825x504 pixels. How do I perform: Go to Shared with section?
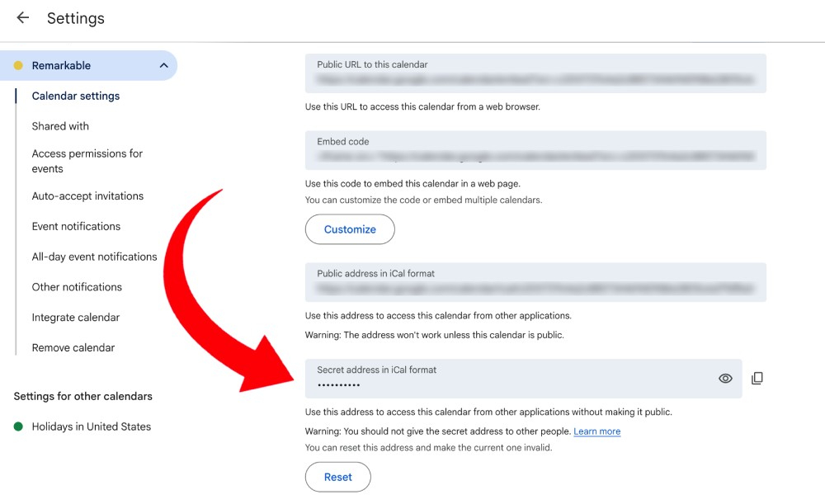tap(60, 126)
